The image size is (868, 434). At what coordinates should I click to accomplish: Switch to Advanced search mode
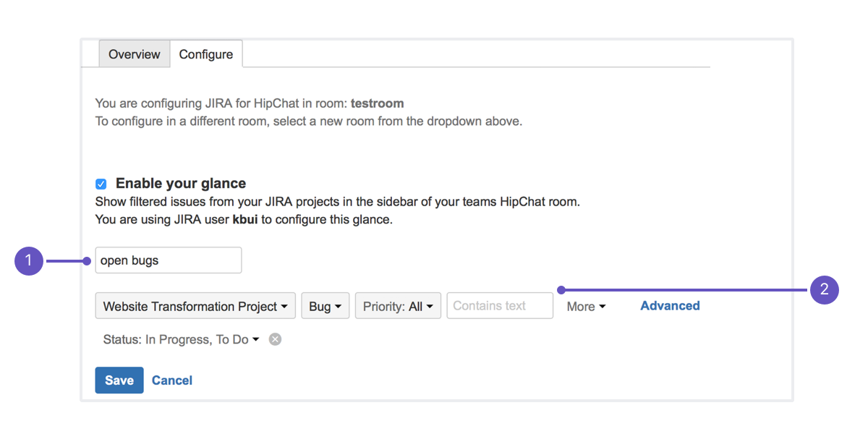(x=670, y=306)
